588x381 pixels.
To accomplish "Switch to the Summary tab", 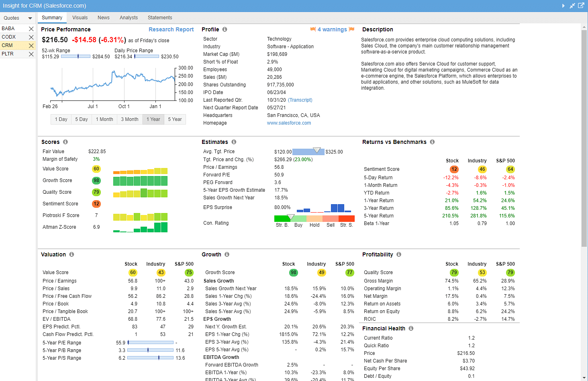I will [52, 18].
